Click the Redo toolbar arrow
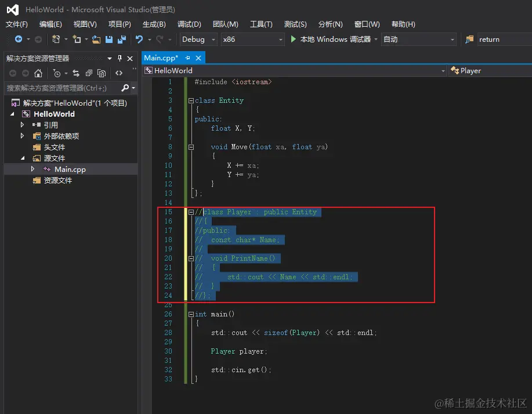This screenshot has width=532, height=414. [160, 39]
